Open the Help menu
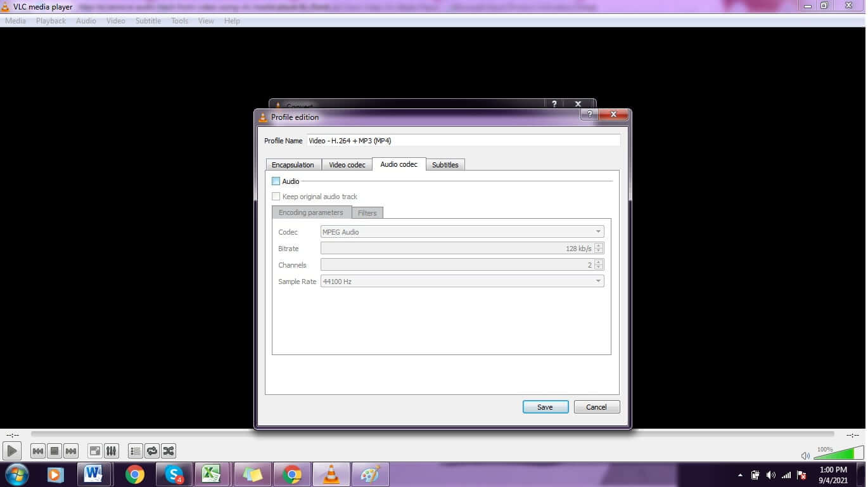868x487 pixels. (x=232, y=21)
